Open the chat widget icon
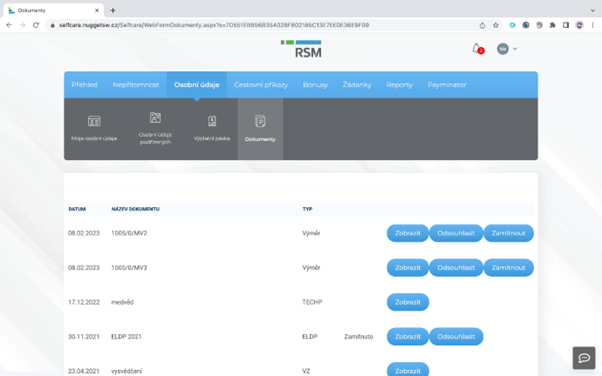The height and width of the screenshot is (376, 602). (584, 358)
